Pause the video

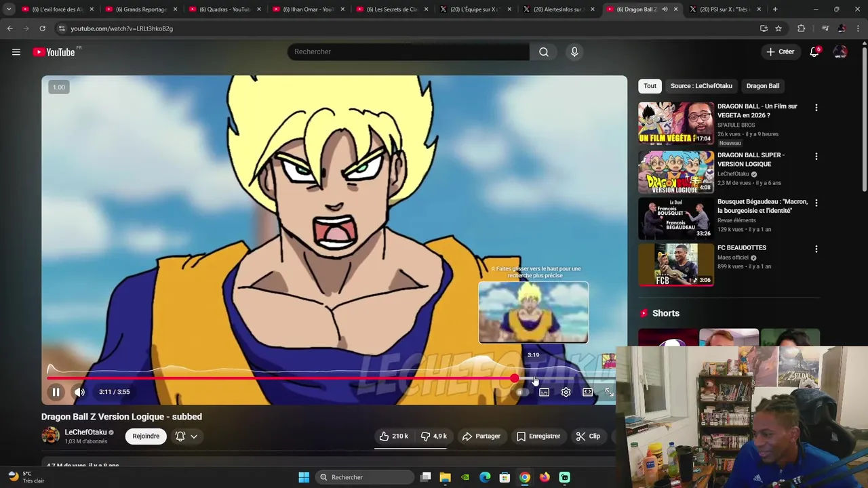click(56, 392)
